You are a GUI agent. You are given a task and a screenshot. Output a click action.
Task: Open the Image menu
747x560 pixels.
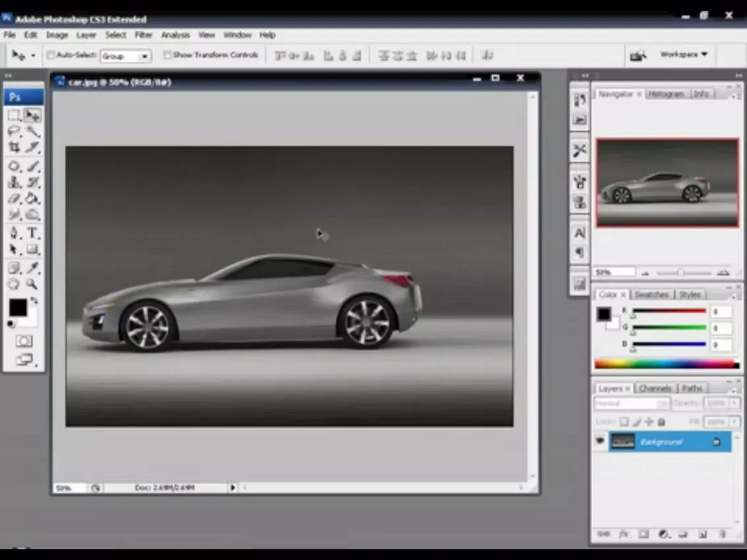(57, 35)
